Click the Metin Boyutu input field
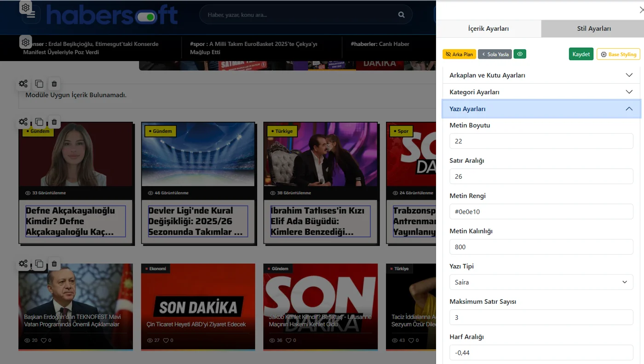 pos(541,141)
